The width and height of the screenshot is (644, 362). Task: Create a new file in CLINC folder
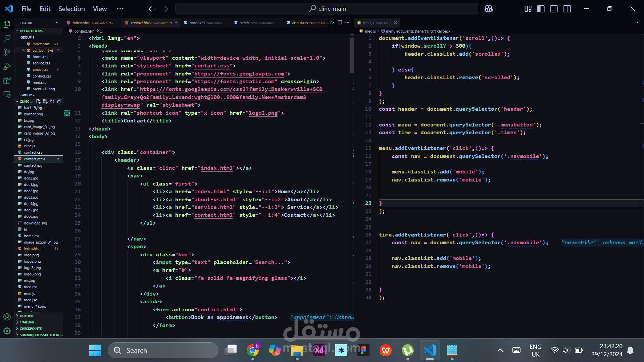tap(38, 101)
